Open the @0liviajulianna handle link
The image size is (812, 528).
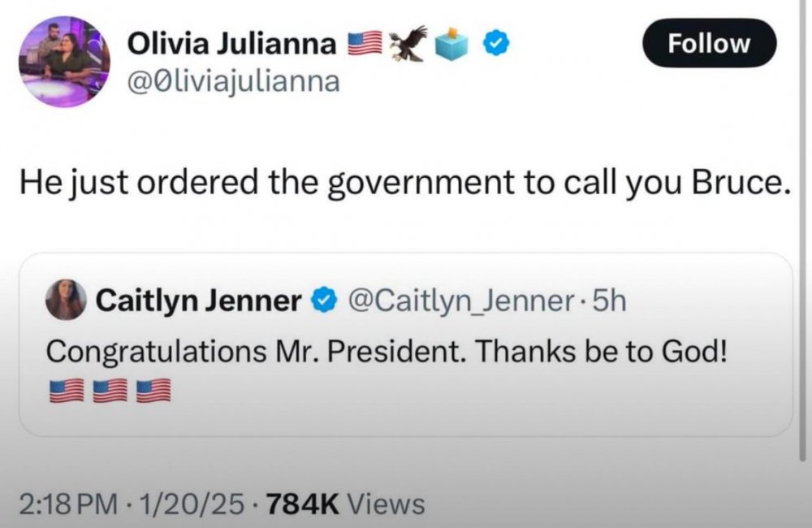234,81
